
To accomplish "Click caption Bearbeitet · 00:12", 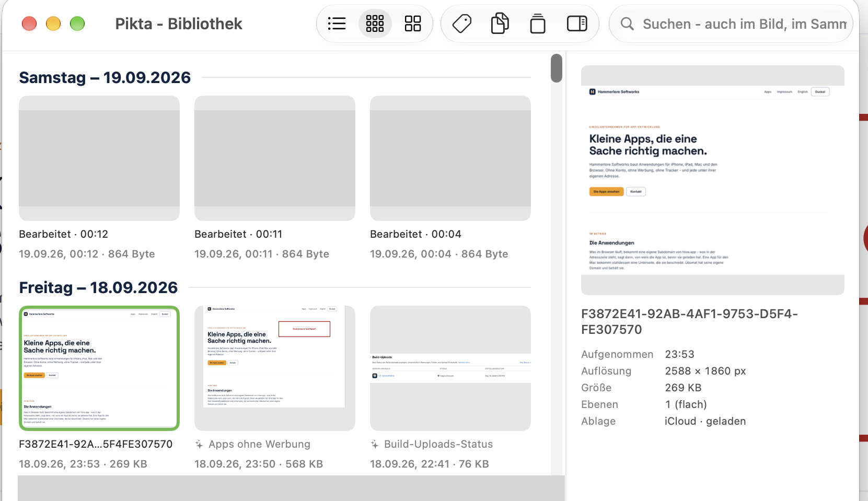I will (x=64, y=234).
